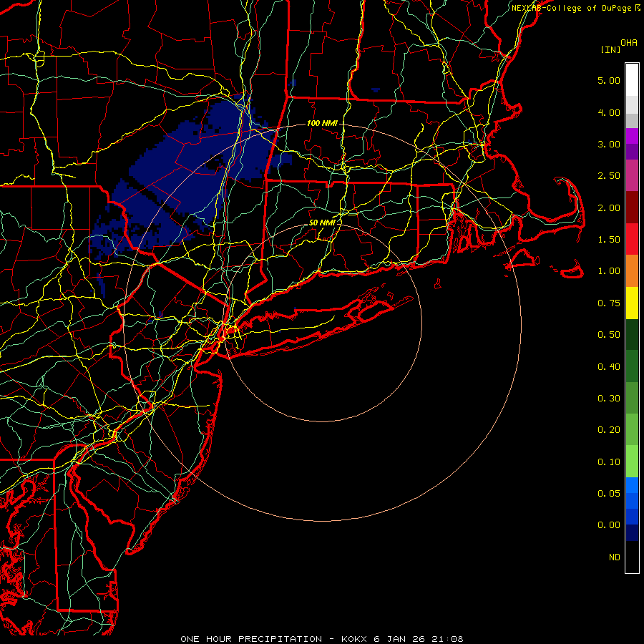Select the "0.30" legend value

[x=609, y=399]
